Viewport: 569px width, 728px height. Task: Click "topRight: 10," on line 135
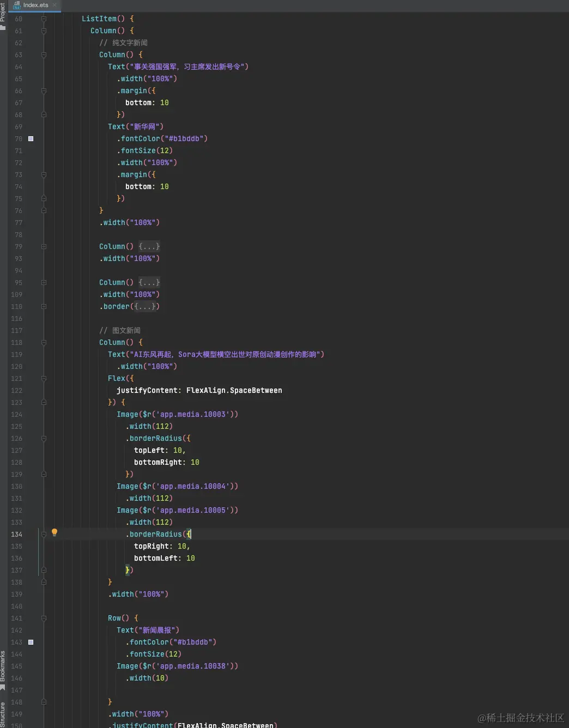162,546
